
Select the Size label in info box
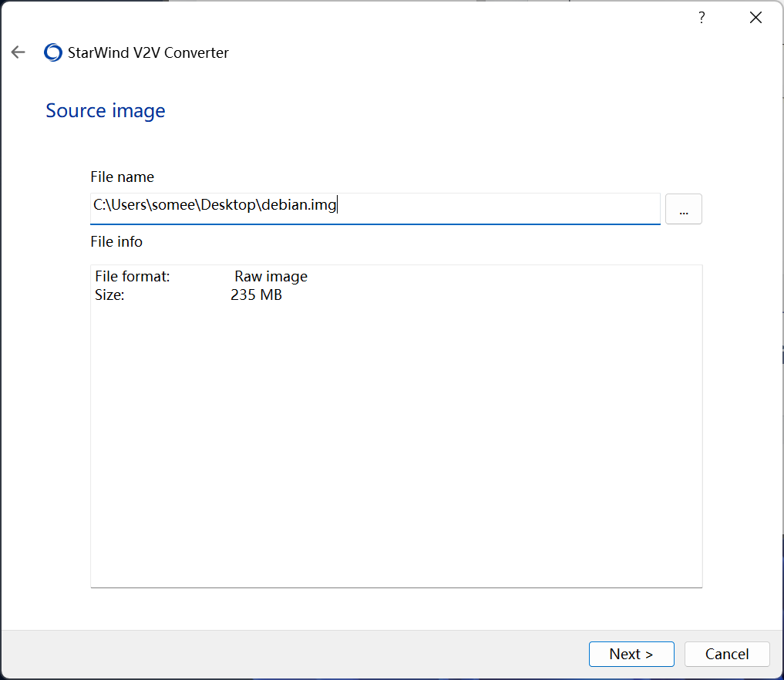coord(109,295)
